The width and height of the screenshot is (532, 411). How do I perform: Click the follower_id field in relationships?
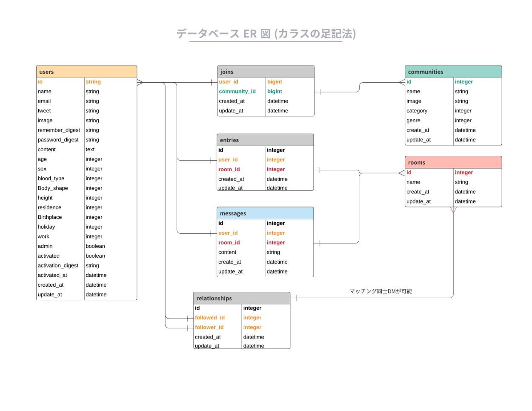(209, 328)
